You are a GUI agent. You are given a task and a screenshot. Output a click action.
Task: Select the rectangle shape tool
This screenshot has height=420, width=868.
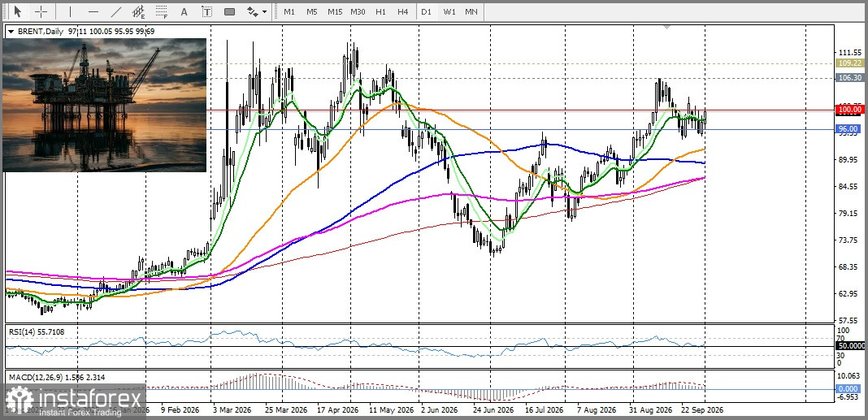[x=230, y=11]
